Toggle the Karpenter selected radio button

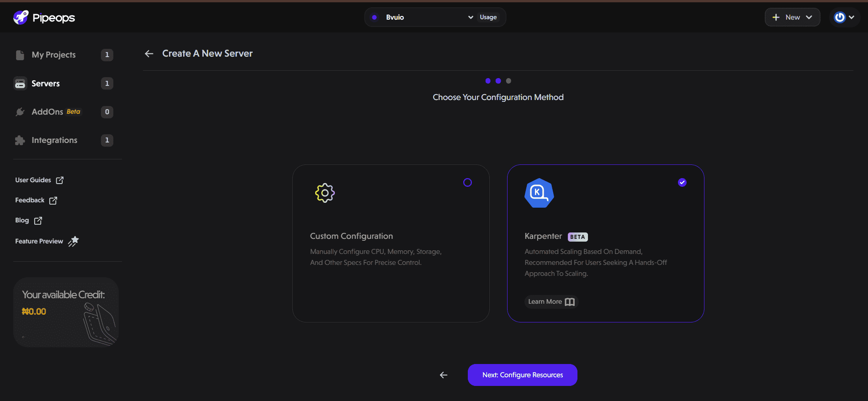(x=682, y=183)
